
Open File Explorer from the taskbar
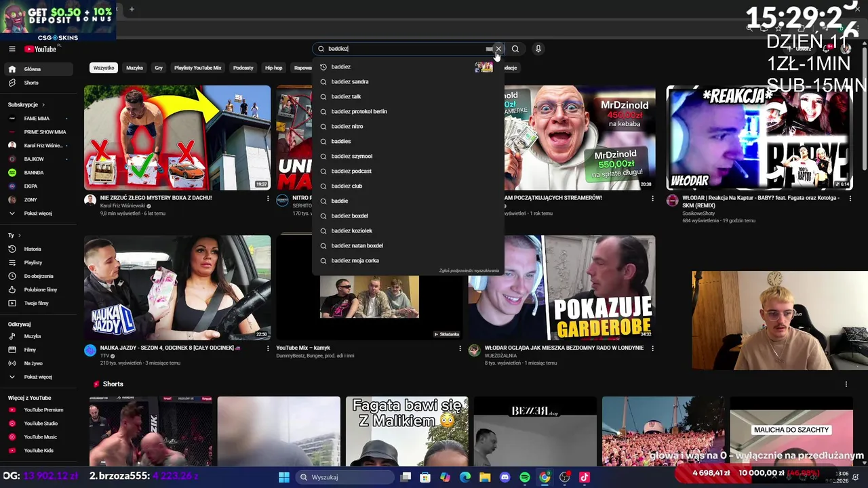485,477
